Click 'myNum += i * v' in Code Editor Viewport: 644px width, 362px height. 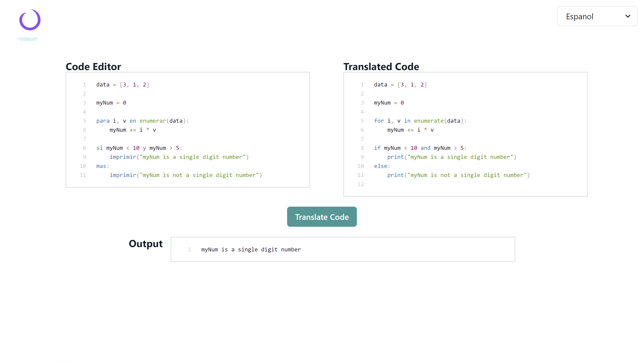pyautogui.click(x=132, y=130)
